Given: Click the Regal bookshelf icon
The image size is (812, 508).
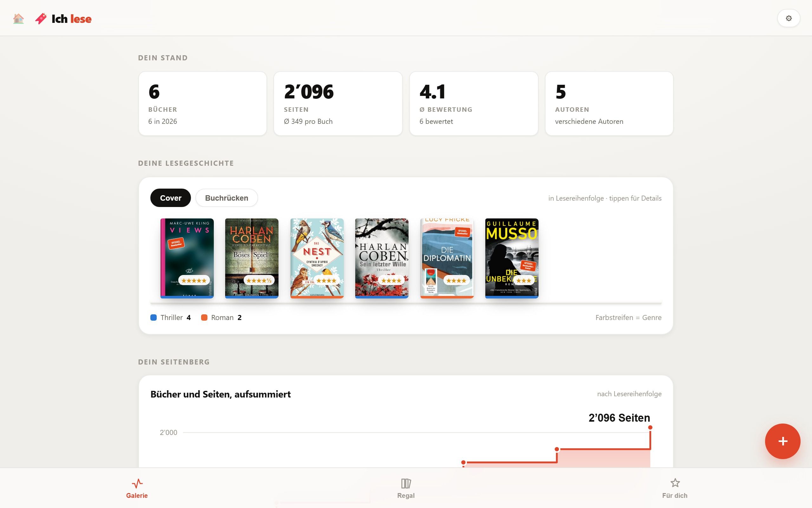Looking at the screenshot, I should 406,483.
